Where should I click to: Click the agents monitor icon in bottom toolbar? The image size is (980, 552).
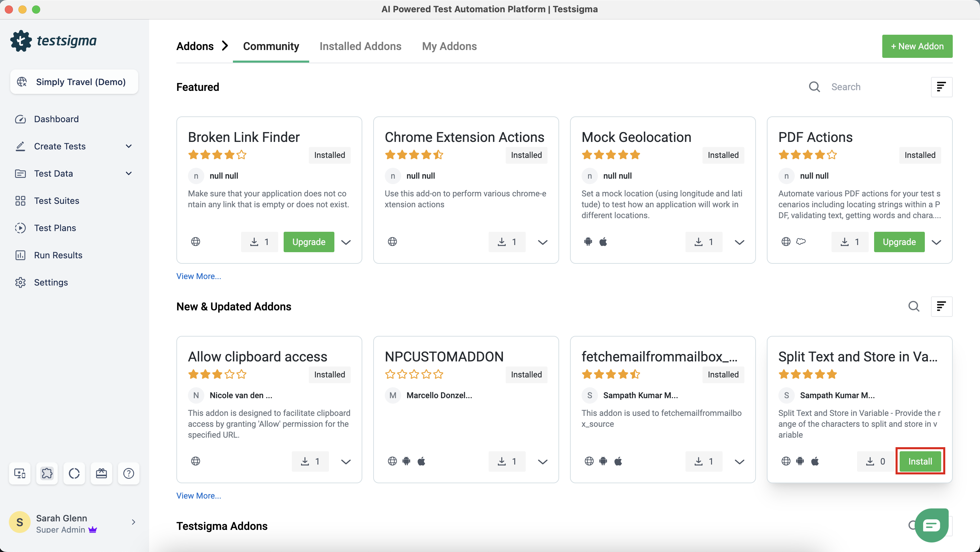tap(20, 473)
